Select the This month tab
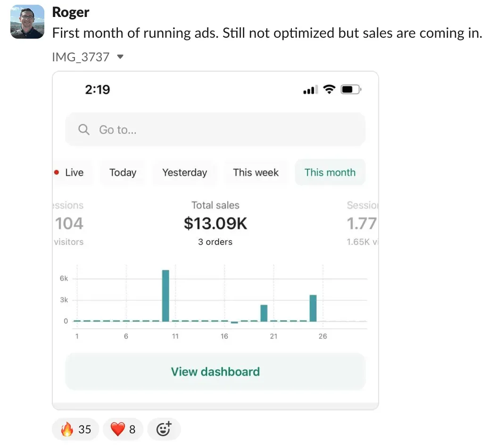The image size is (497, 448). point(330,173)
